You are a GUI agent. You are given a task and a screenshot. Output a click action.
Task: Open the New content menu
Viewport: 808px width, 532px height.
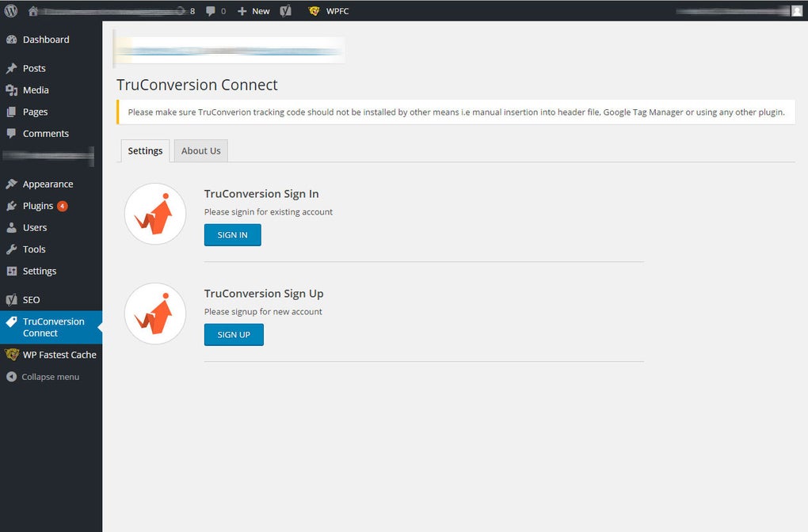[252, 10]
